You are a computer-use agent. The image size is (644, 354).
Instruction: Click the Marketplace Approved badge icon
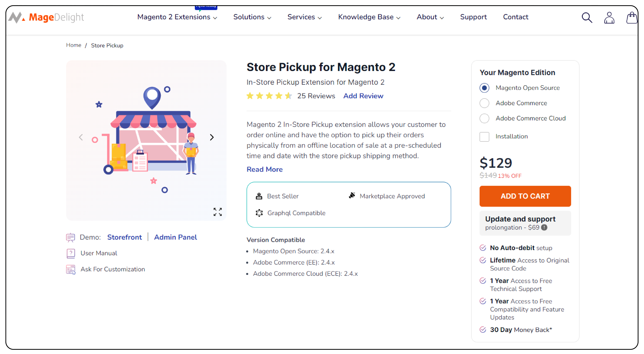point(352,195)
